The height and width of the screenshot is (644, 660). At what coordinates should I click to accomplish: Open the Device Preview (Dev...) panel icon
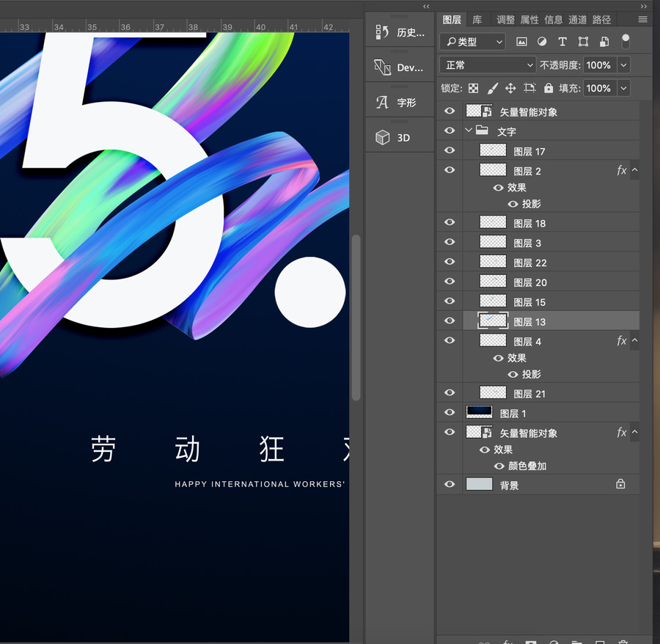383,67
